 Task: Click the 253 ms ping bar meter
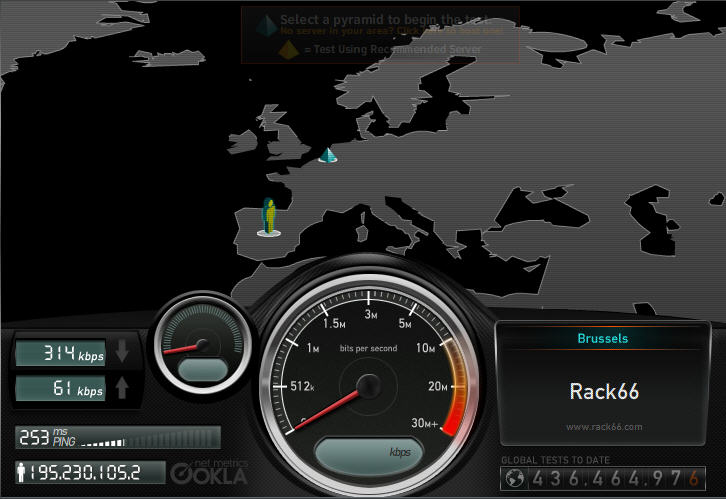(x=150, y=438)
